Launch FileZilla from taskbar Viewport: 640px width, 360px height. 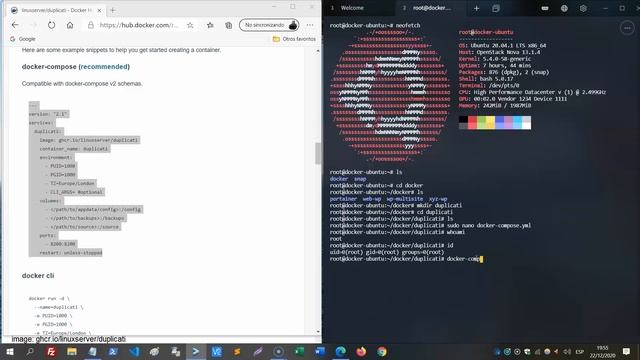click(51, 351)
